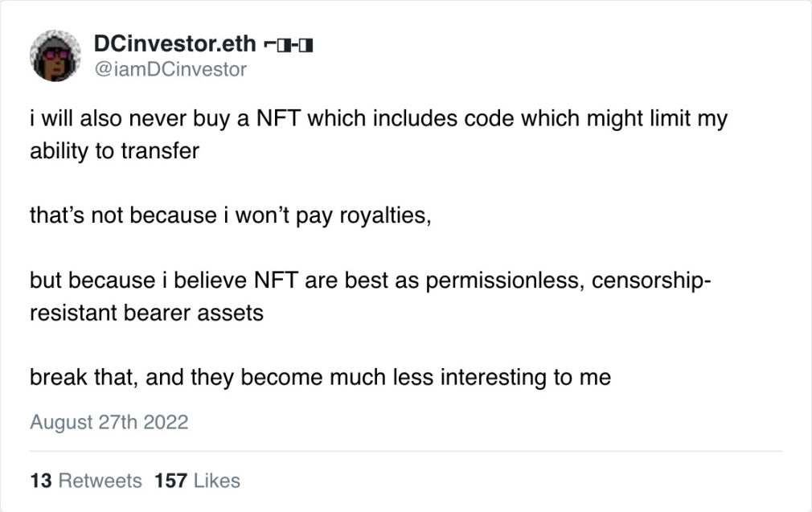View the 157 Likes list
Image resolution: width=812 pixels, height=512 pixels.
(197, 481)
